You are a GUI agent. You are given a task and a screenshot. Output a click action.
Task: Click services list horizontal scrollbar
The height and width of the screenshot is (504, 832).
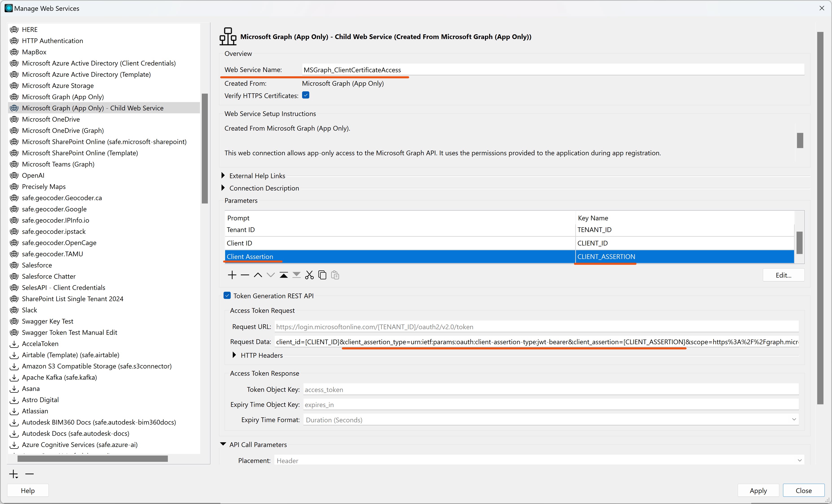pos(92,458)
